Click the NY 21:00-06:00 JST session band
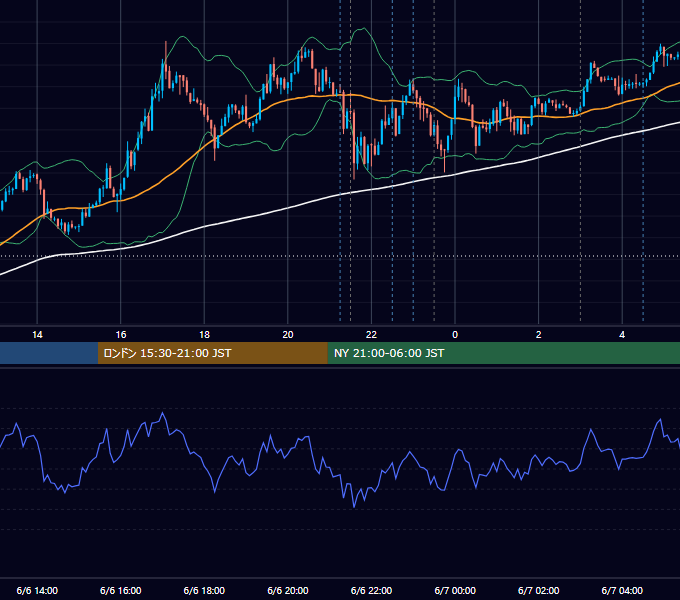Screen dimensions: 680x600 point(503,353)
